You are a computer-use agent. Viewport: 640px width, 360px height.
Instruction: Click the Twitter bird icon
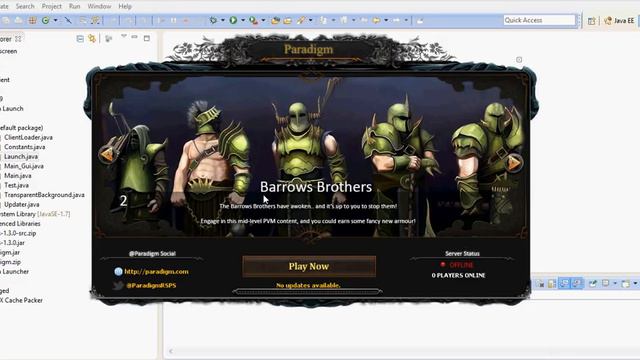coord(118,285)
